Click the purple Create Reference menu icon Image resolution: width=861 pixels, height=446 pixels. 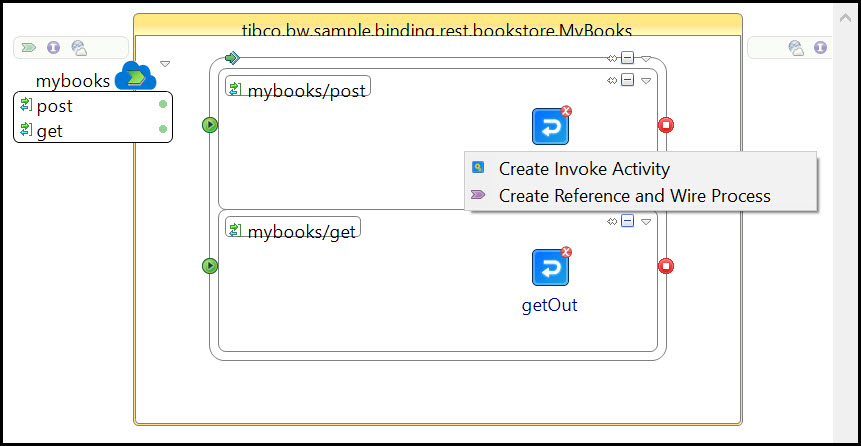[478, 194]
